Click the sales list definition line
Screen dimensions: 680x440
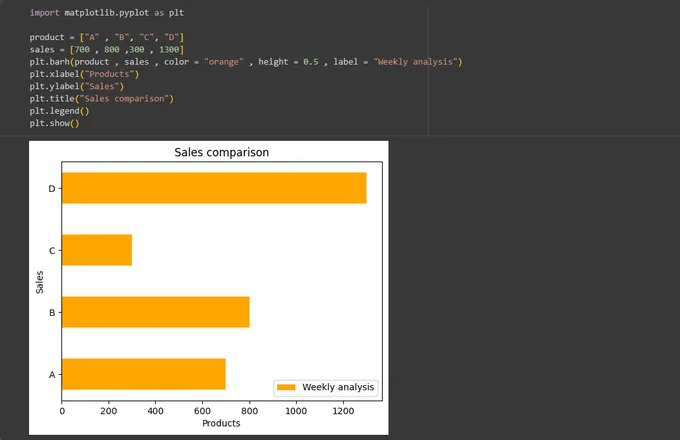coord(107,49)
